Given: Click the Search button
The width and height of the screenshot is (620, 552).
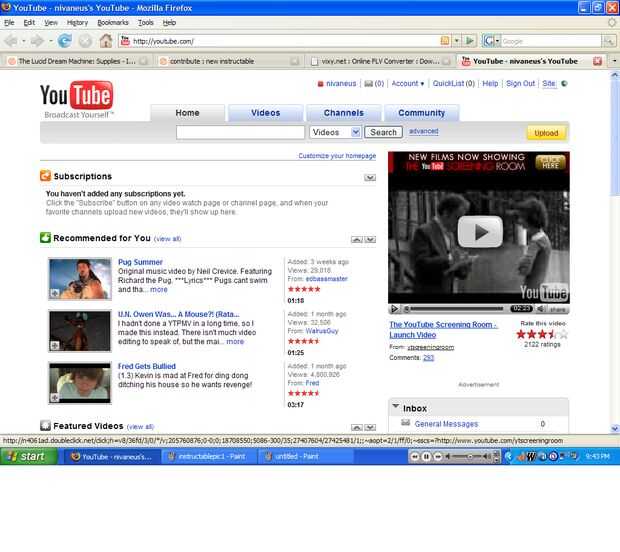Looking at the screenshot, I should click(383, 132).
